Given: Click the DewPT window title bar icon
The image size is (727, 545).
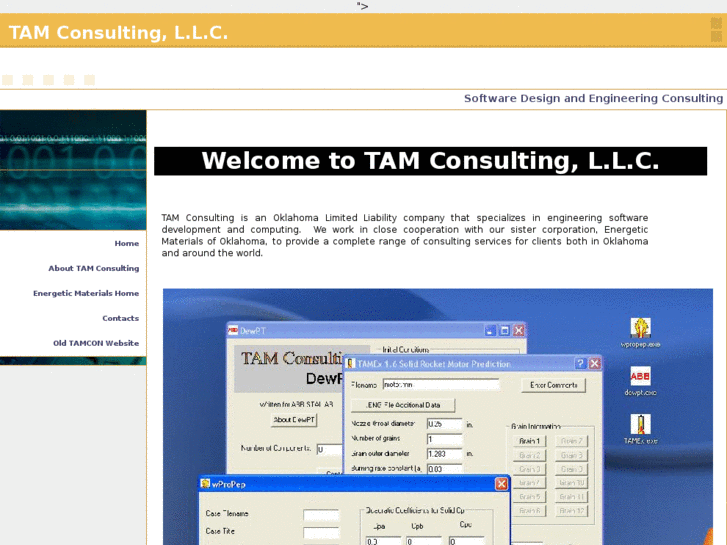Looking at the screenshot, I should pos(233,330).
